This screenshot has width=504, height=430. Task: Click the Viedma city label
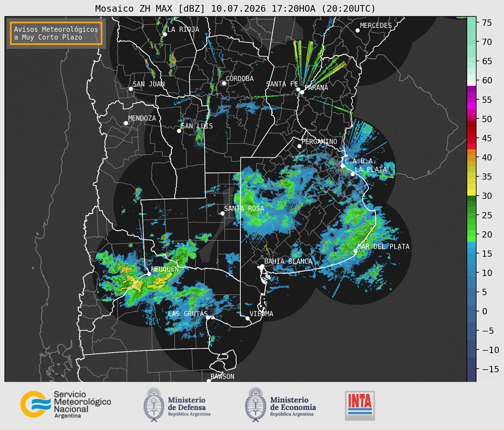[261, 314]
